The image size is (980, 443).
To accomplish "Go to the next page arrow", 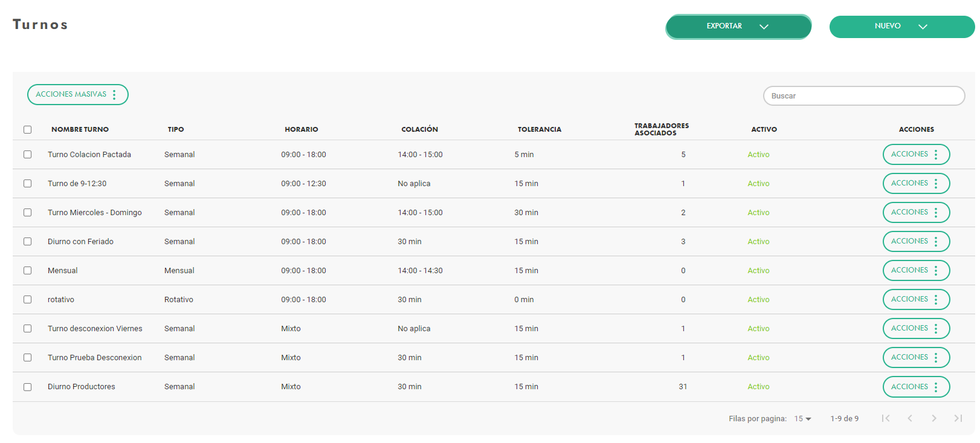I will [x=933, y=418].
